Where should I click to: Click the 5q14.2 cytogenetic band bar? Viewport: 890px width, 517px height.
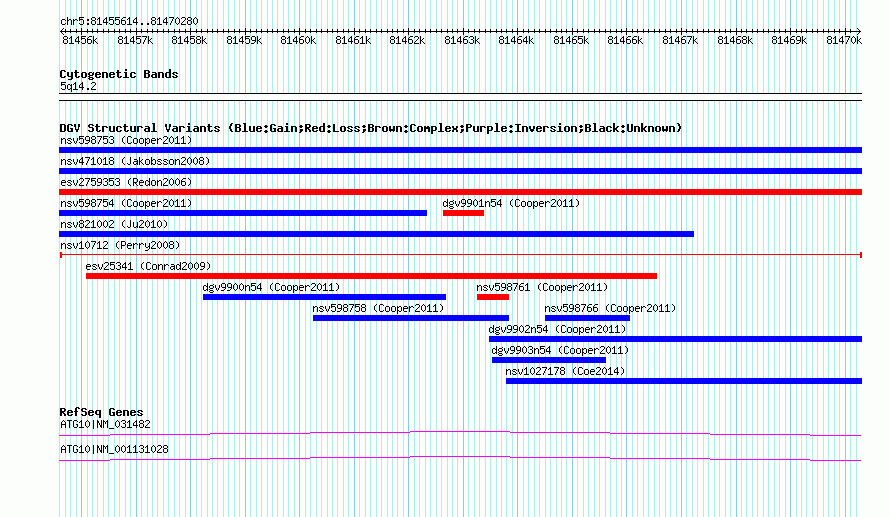click(460, 97)
